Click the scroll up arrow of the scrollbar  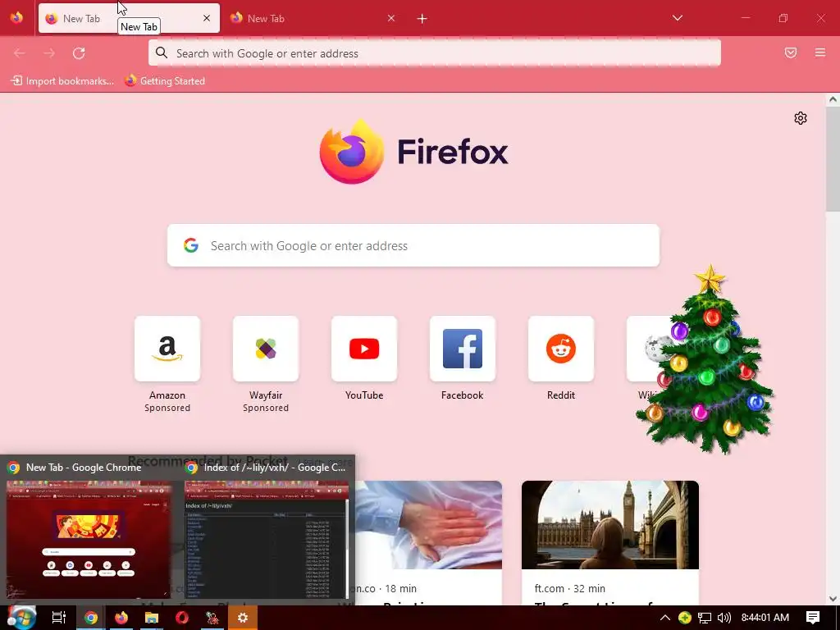click(x=833, y=99)
